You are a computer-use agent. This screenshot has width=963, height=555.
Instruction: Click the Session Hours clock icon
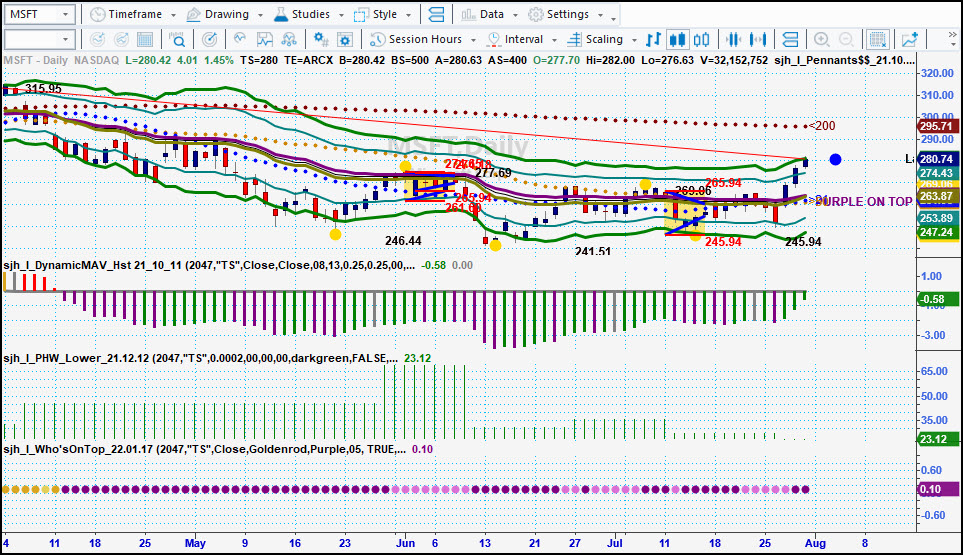(377, 39)
